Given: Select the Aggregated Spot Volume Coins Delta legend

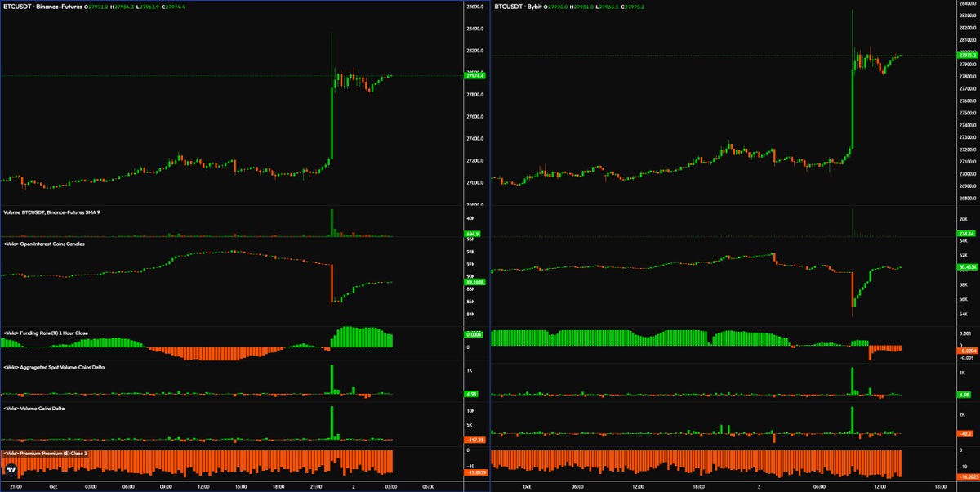Looking at the screenshot, I should pos(54,367).
